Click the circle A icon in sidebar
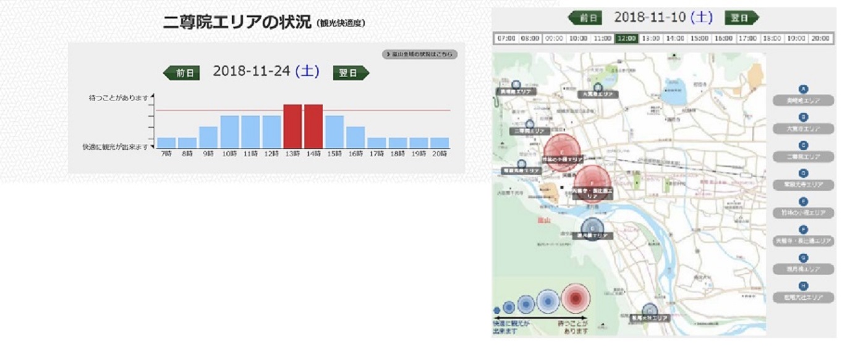868x362 pixels. click(x=803, y=89)
